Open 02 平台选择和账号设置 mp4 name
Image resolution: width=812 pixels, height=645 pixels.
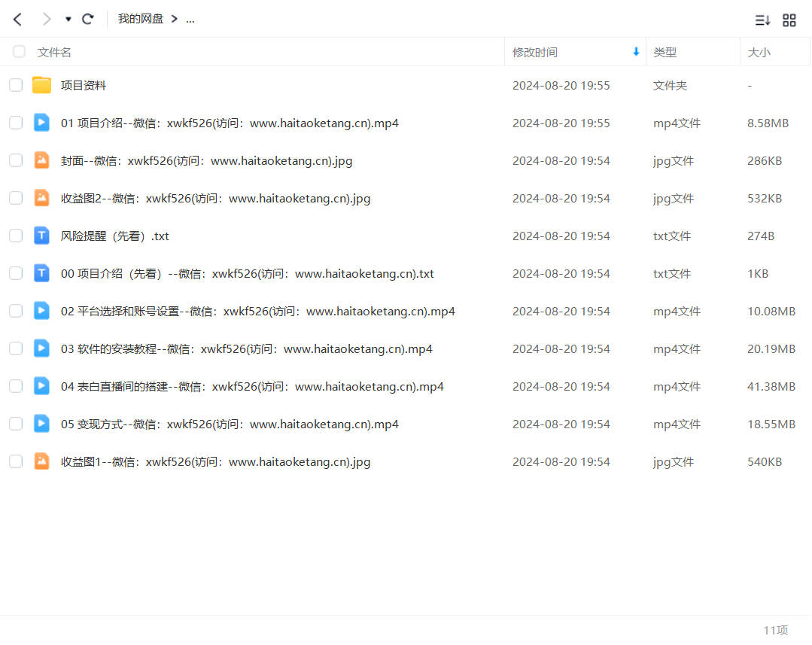click(258, 312)
